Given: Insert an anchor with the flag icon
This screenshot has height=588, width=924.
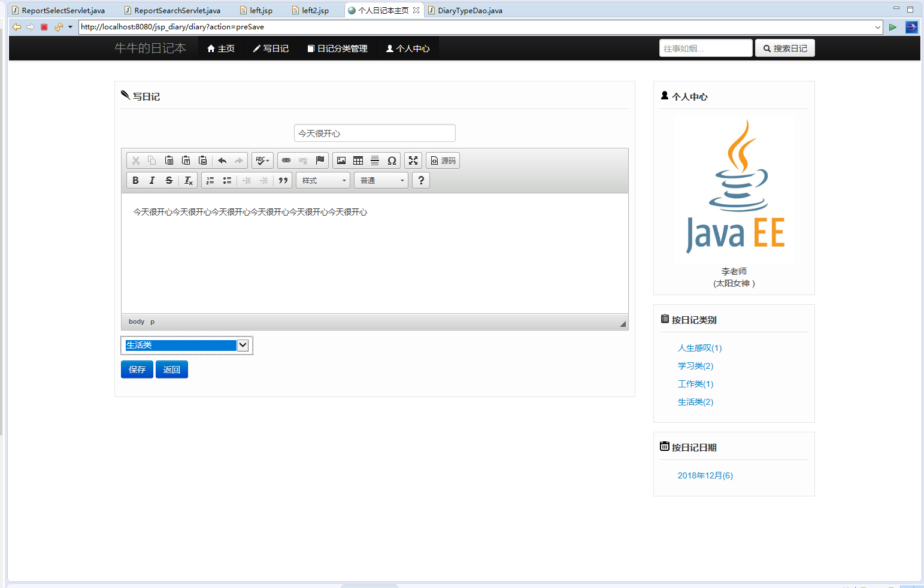Looking at the screenshot, I should [x=320, y=160].
